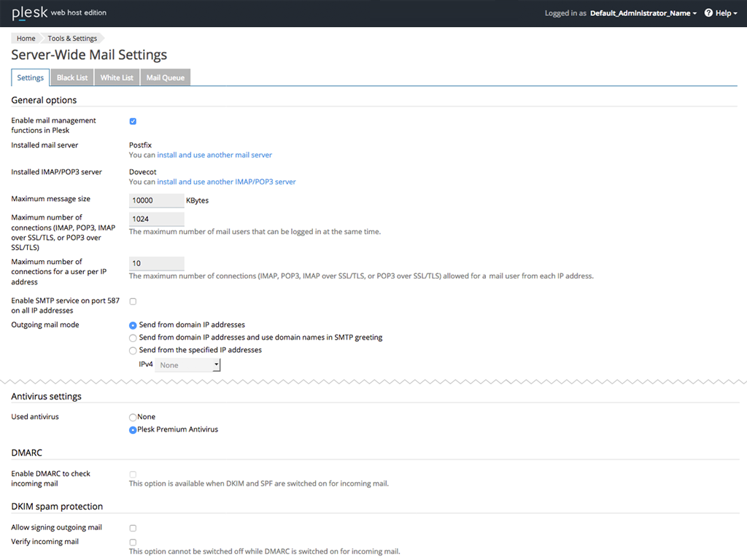Image resolution: width=747 pixels, height=560 pixels.
Task: Select the Settings tab
Action: [x=31, y=78]
